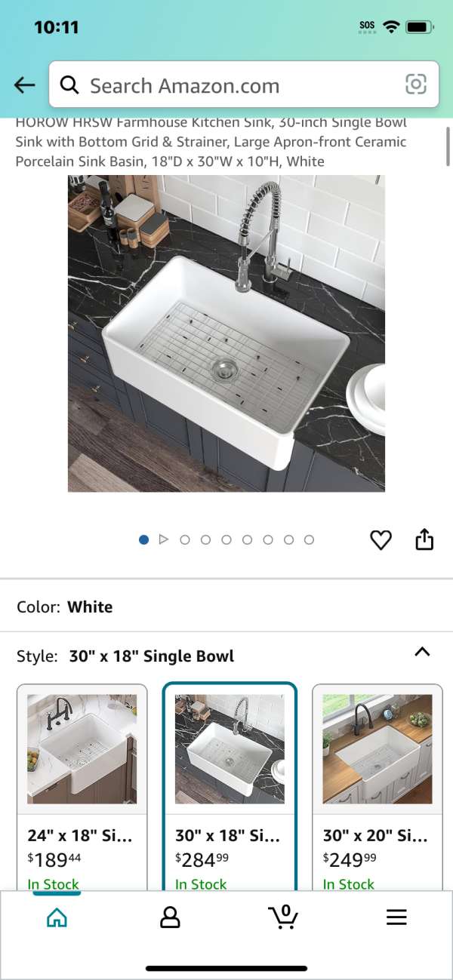This screenshot has width=453, height=980.
Task: Tap the Search Amazon.com field
Action: [244, 85]
